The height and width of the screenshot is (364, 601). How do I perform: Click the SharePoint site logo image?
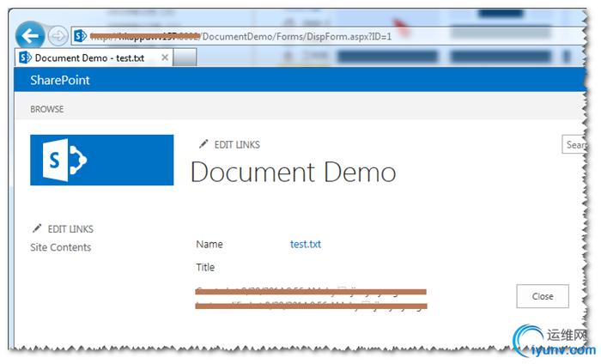pos(102,161)
